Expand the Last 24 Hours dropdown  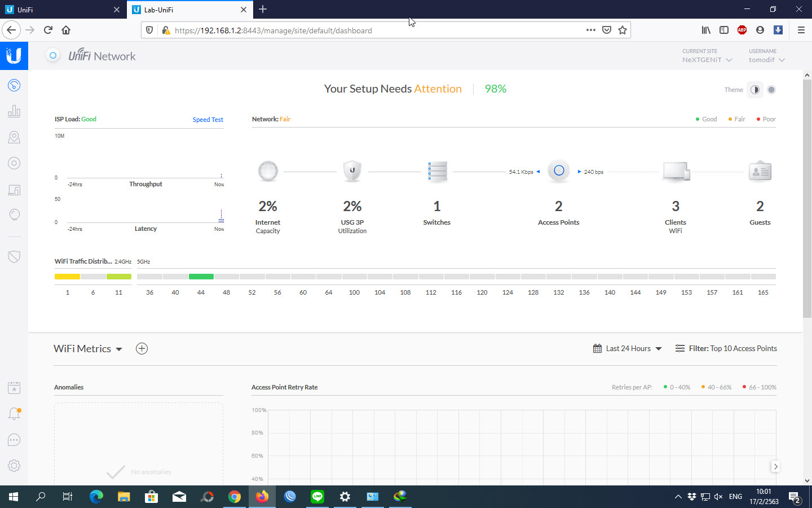(628, 349)
